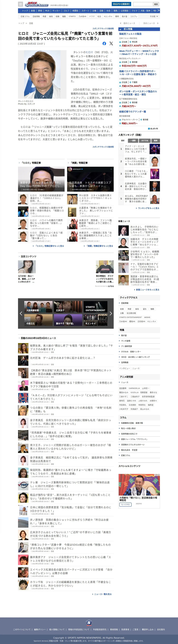Click the megaphone icon beside 求人特集
Viewport: 178px width, 644px height.
pos(120,29)
